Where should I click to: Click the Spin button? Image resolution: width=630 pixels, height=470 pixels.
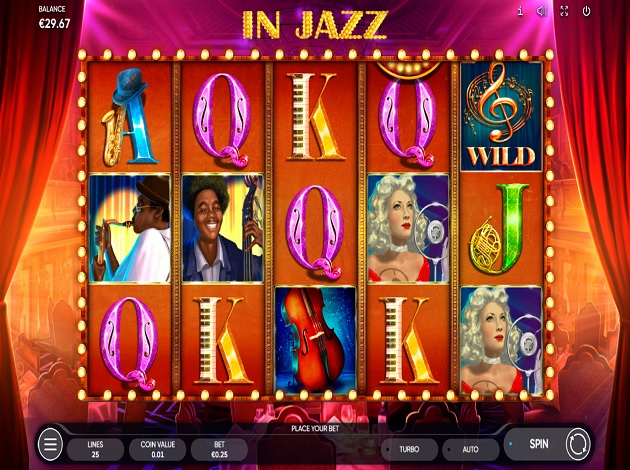[539, 444]
